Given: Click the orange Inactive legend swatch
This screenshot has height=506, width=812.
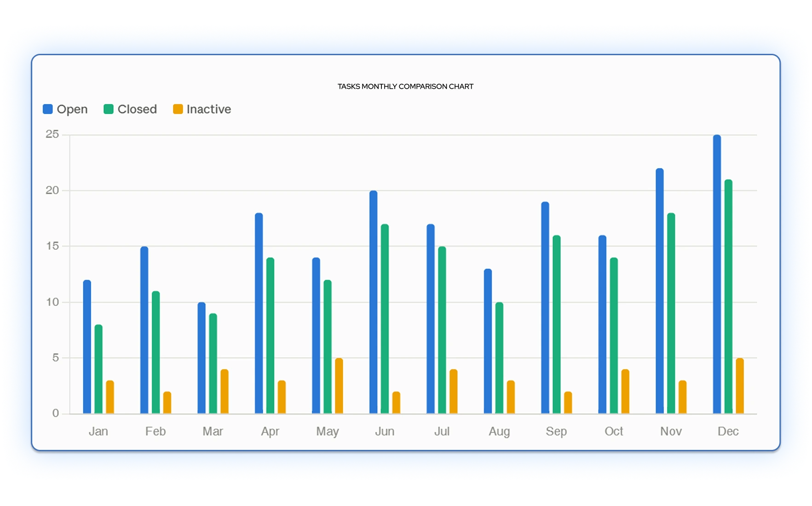Looking at the screenshot, I should (x=178, y=109).
